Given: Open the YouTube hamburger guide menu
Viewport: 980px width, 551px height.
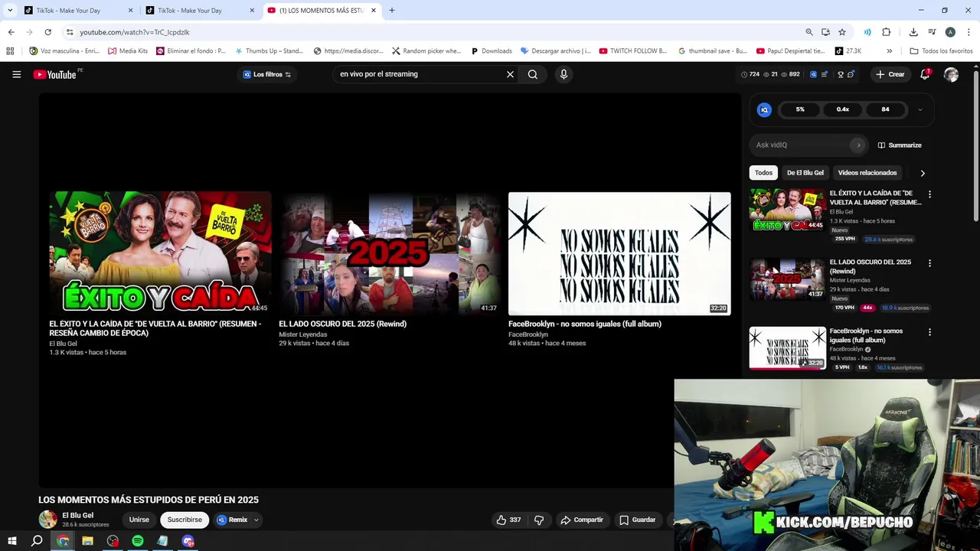Looking at the screenshot, I should (x=16, y=74).
